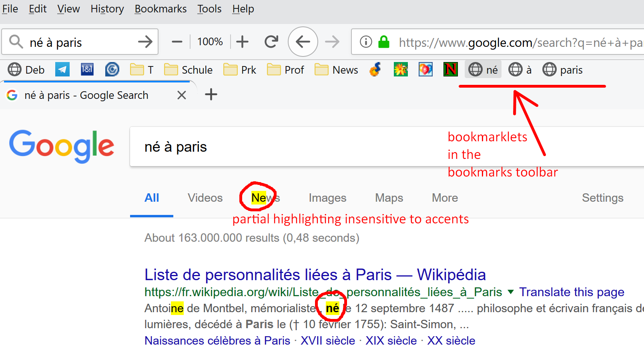644x363 pixels.
Task: Switch to Maps results
Action: tap(389, 198)
